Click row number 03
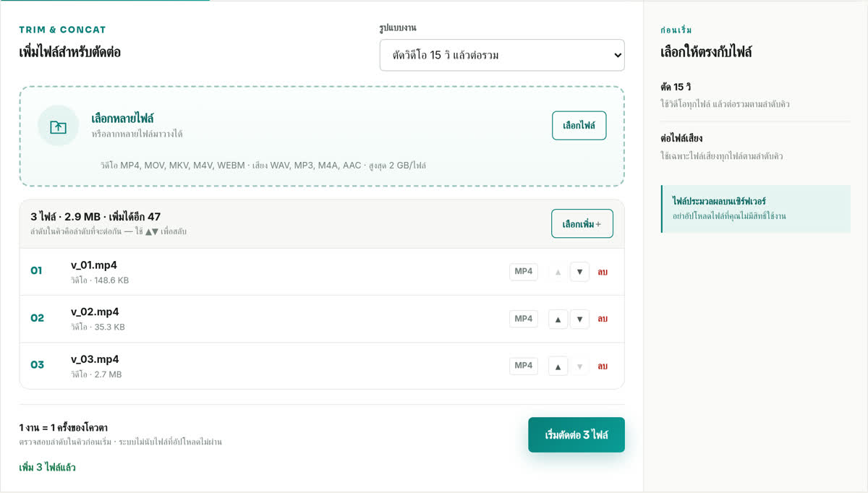This screenshot has width=868, height=493. point(37,365)
